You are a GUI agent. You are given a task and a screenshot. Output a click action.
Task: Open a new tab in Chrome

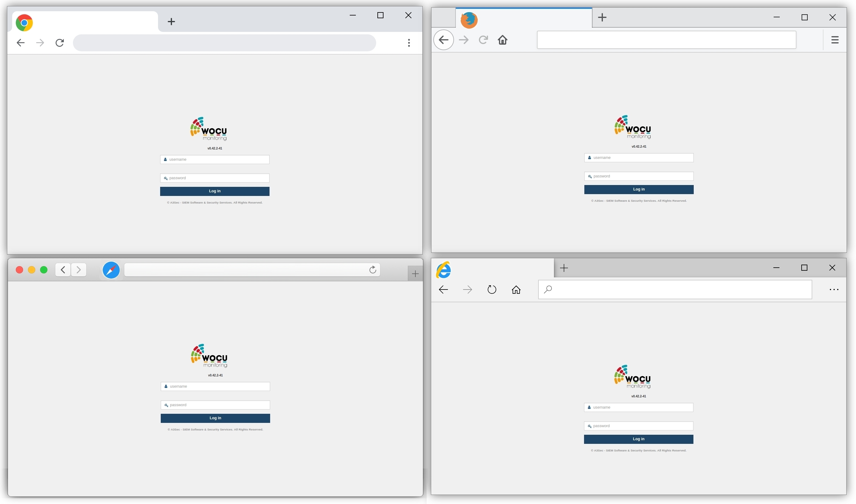click(172, 22)
